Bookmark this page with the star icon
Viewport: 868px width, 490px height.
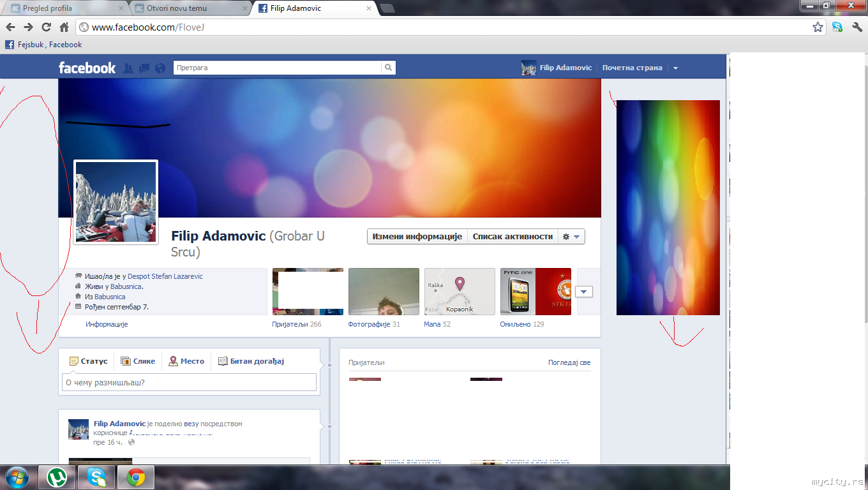coord(818,27)
